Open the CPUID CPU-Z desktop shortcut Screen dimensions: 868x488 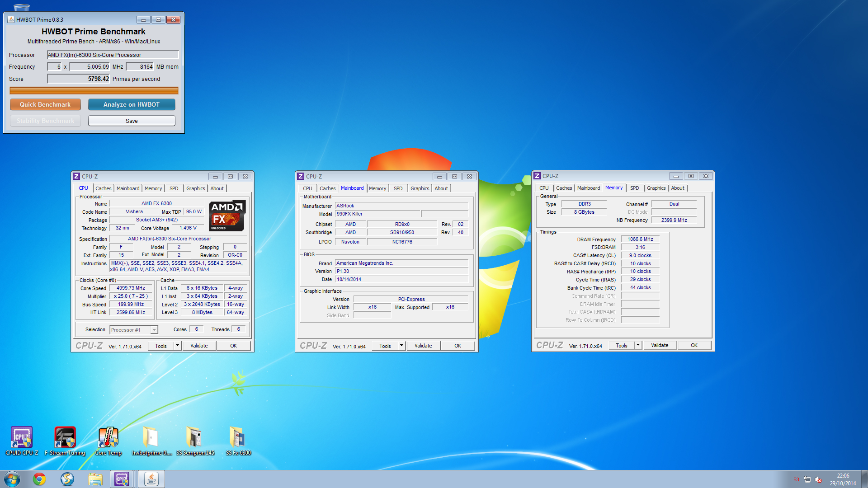point(22,441)
